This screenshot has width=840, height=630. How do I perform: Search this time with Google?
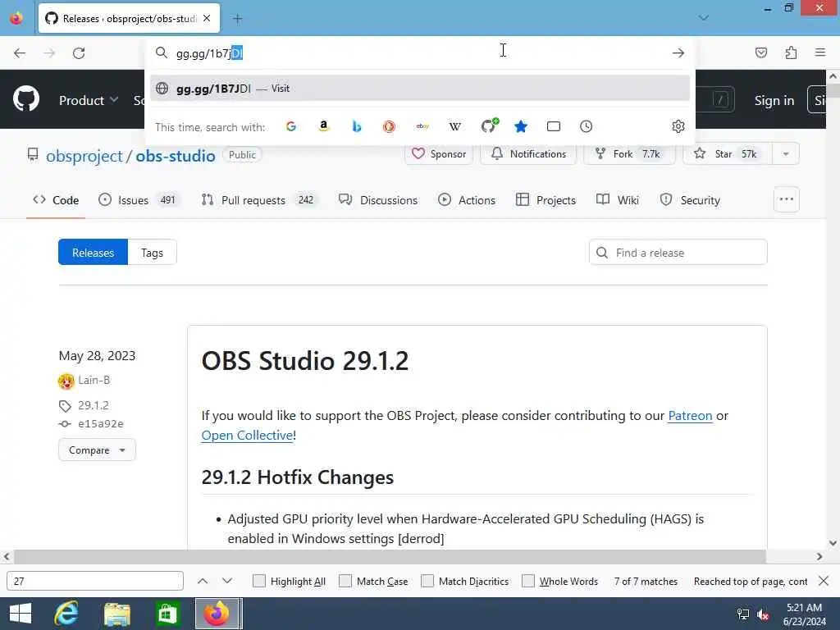[291, 126]
